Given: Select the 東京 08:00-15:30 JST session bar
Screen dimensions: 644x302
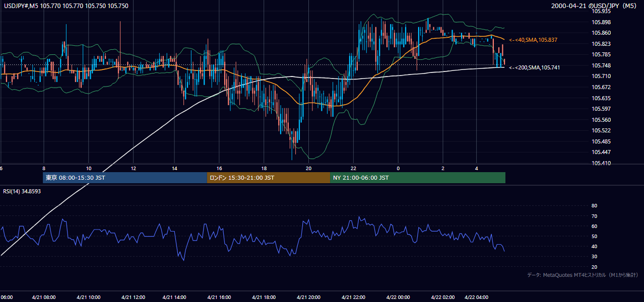Looking at the screenshot, I should tap(125, 178).
